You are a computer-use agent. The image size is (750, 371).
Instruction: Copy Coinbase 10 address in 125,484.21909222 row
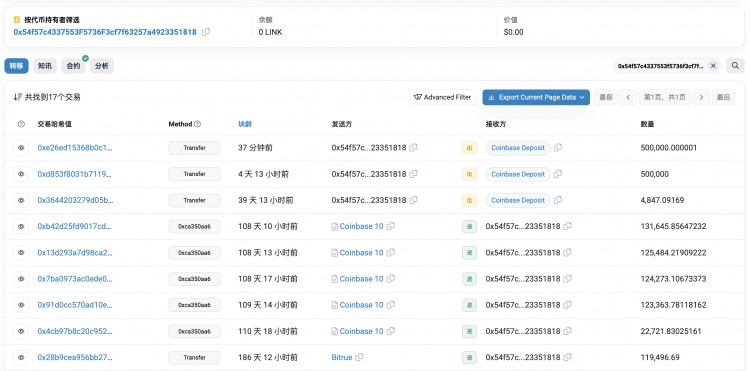click(390, 252)
